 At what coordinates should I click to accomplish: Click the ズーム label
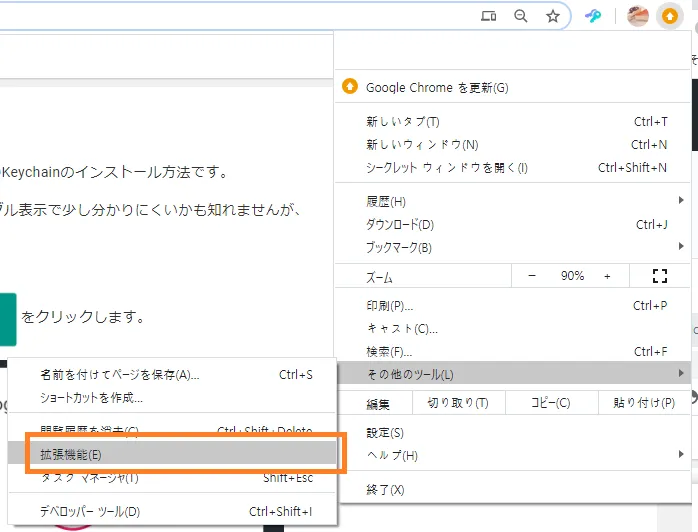coord(379,277)
